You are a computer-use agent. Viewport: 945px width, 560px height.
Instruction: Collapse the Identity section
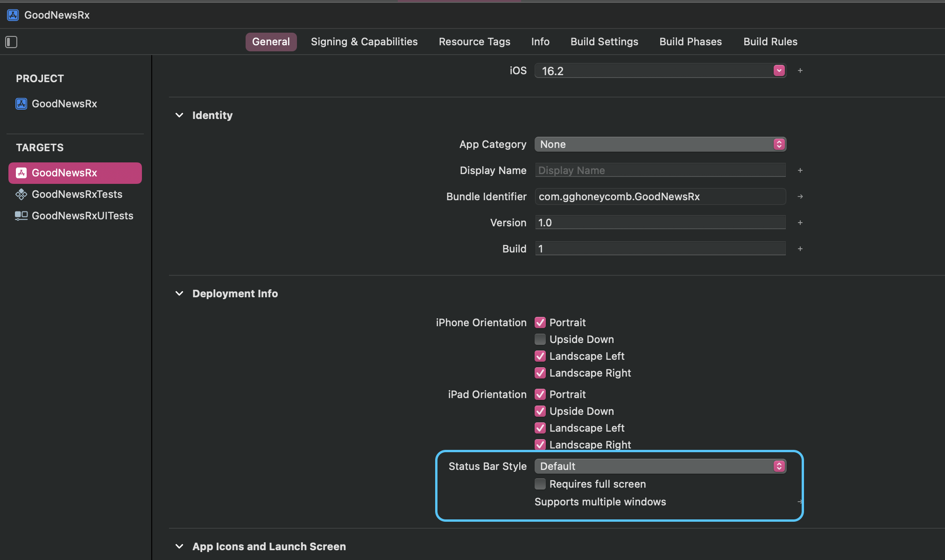point(179,115)
